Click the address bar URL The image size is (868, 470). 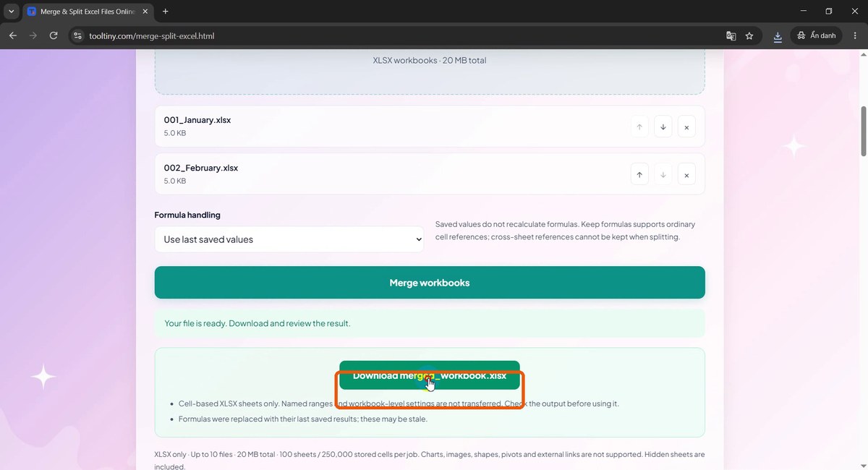point(152,35)
